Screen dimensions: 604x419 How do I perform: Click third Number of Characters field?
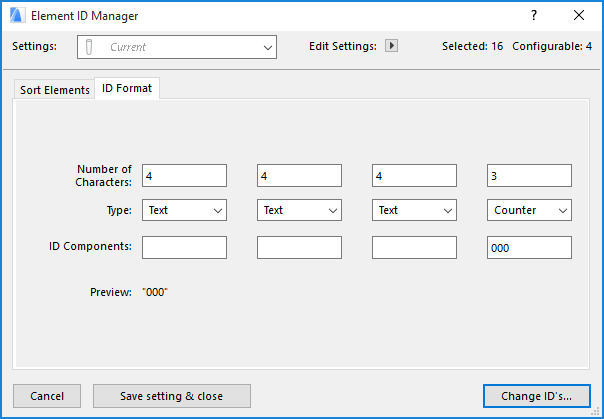[414, 176]
